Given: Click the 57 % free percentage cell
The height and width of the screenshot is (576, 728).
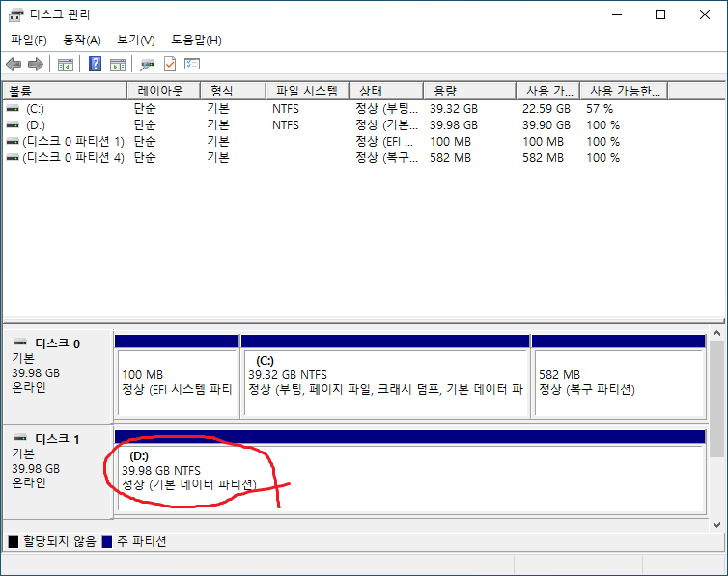Looking at the screenshot, I should (x=600, y=109).
